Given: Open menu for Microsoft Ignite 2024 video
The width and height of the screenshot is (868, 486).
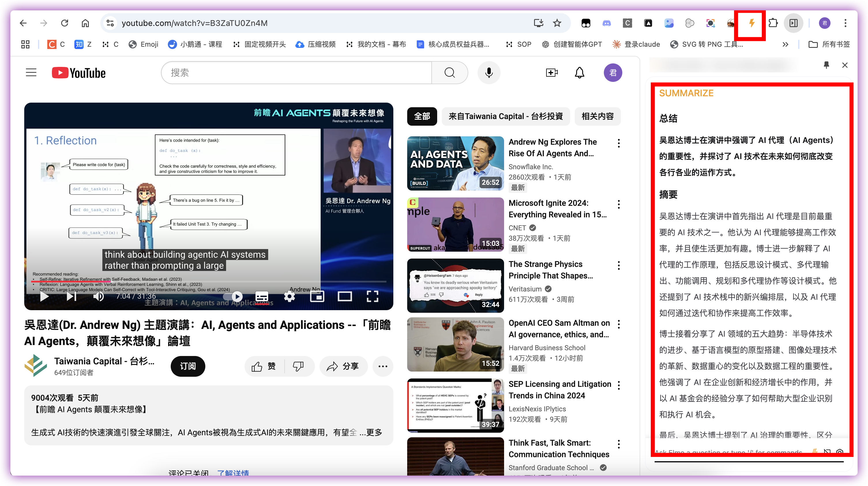Looking at the screenshot, I should 619,204.
